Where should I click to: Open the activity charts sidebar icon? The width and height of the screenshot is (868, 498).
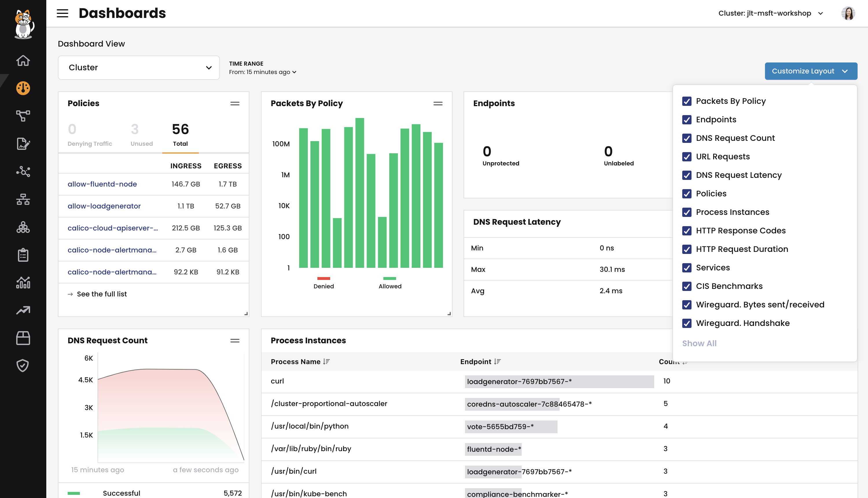click(x=23, y=283)
